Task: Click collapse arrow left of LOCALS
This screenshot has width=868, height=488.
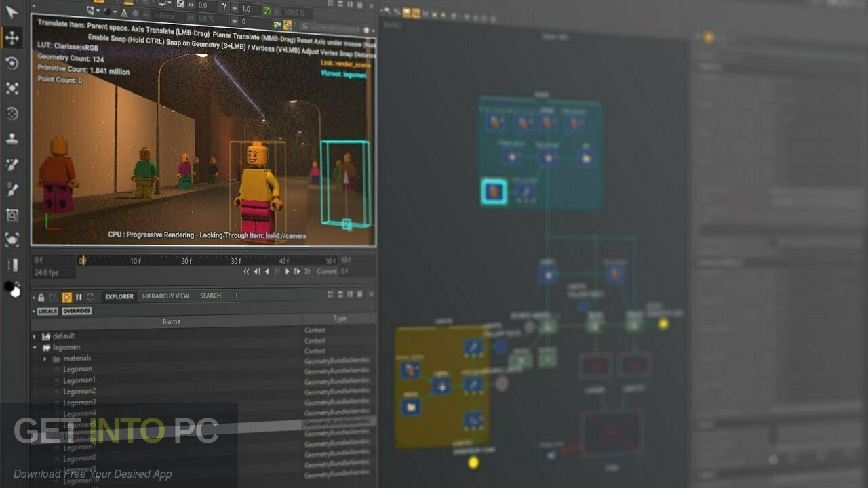Action: pos(33,311)
